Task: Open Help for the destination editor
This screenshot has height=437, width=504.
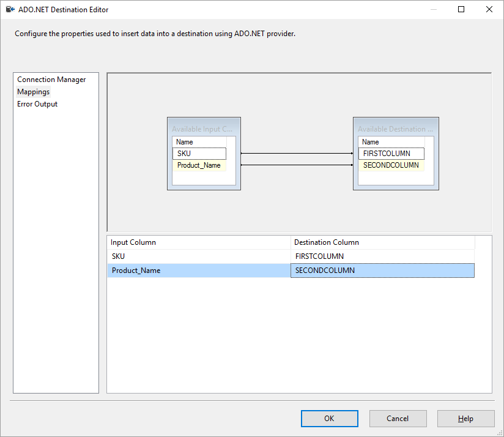Action: pos(465,418)
